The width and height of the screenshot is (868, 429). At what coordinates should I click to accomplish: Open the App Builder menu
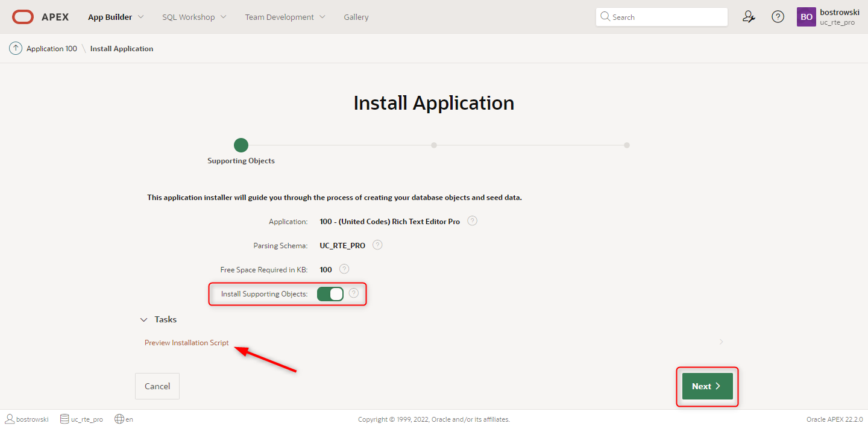coord(110,17)
